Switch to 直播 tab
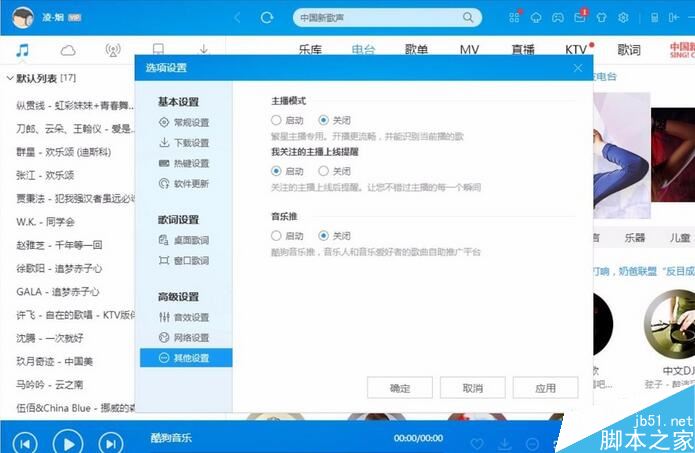Image resolution: width=695 pixels, height=453 pixels. point(523,50)
